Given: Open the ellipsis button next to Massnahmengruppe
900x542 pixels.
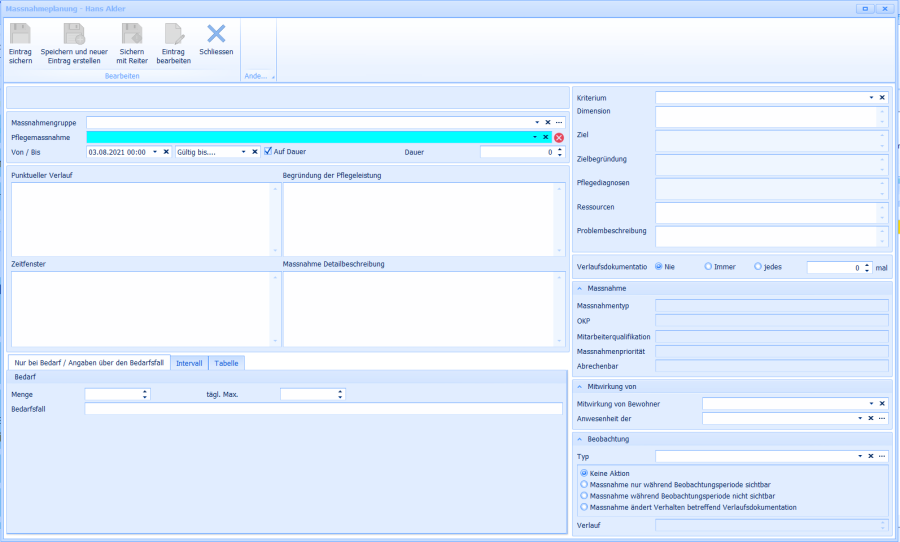Looking at the screenshot, I should click(x=559, y=122).
